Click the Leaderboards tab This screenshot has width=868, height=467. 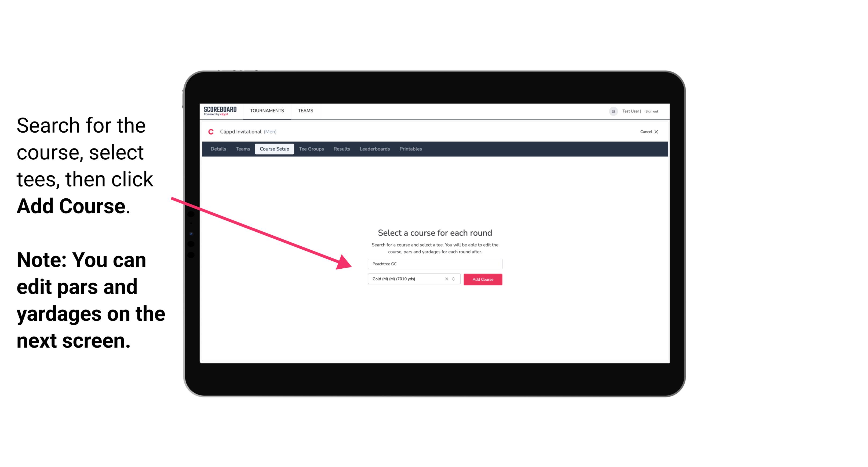374,149
